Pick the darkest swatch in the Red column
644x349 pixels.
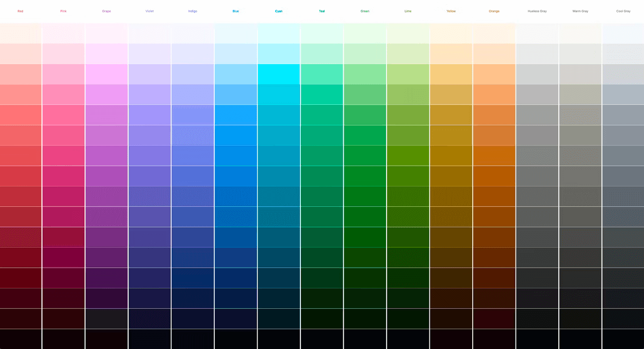click(x=21, y=339)
